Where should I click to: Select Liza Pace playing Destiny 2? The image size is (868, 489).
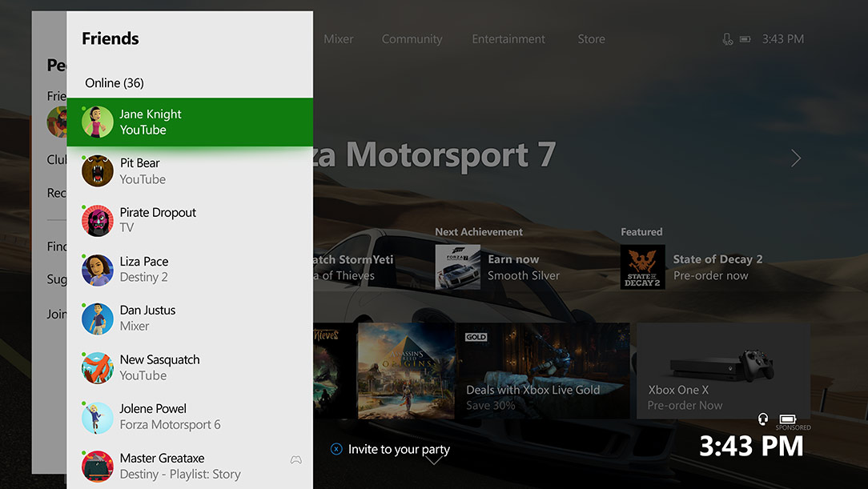[190, 270]
